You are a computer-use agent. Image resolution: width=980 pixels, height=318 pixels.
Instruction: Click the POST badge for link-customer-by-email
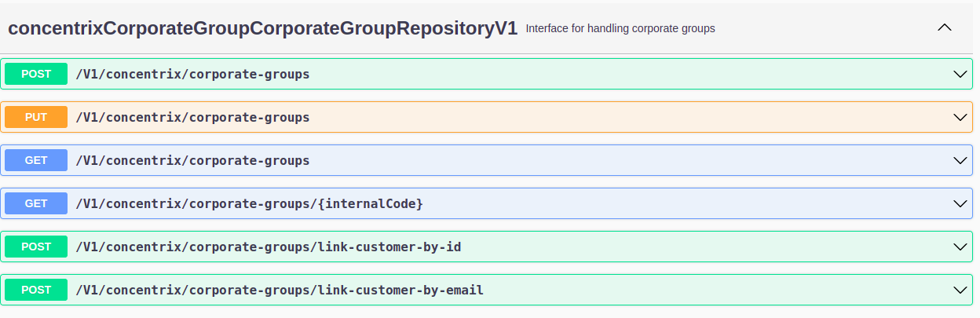click(36, 290)
